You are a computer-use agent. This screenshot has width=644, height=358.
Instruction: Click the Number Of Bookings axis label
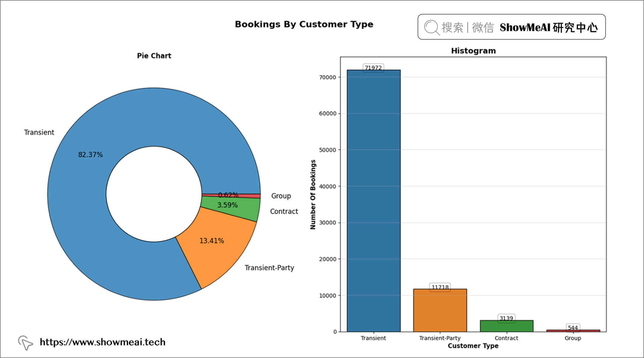[313, 194]
